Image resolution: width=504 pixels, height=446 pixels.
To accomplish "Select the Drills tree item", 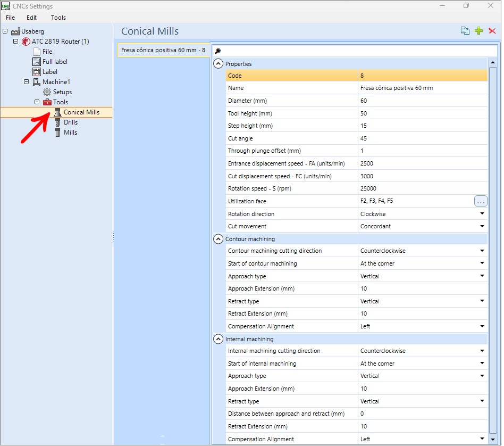I will point(71,122).
